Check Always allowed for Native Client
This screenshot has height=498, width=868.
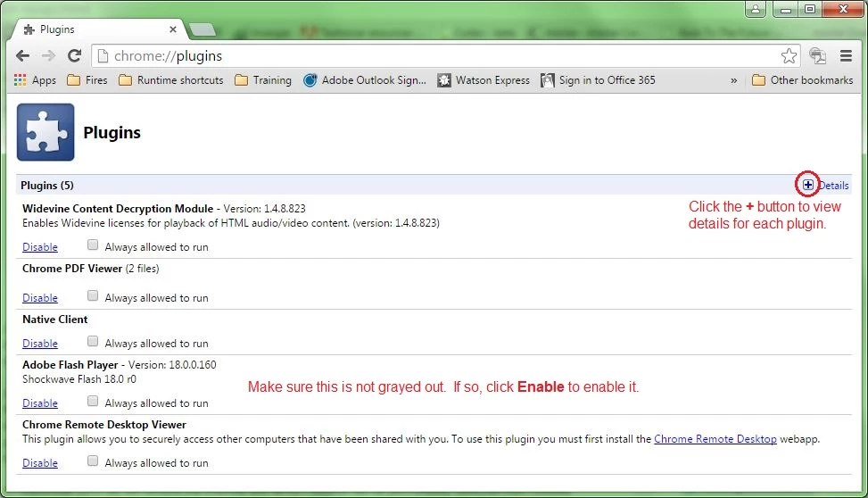click(93, 341)
